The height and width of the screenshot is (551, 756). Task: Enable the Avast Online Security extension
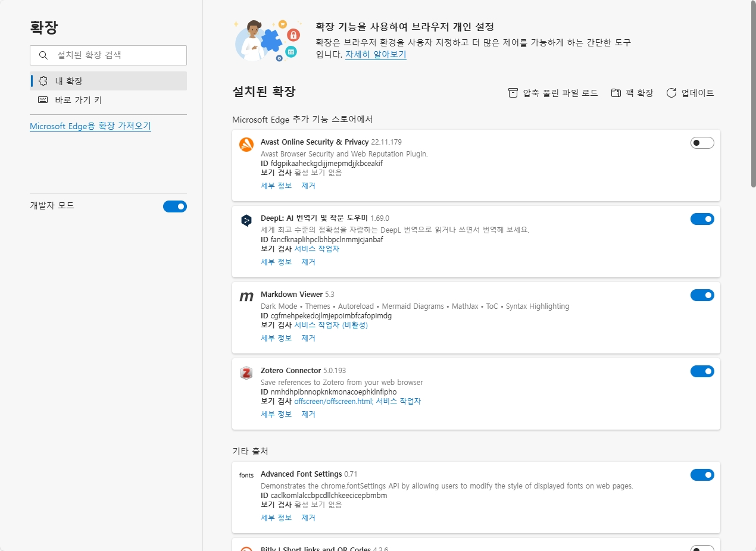pos(702,143)
